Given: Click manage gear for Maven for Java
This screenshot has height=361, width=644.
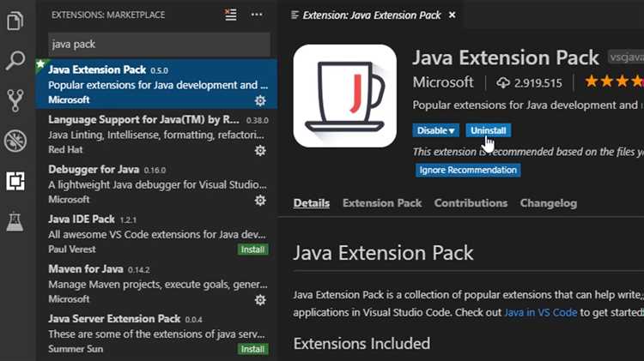Looking at the screenshot, I should tap(260, 300).
